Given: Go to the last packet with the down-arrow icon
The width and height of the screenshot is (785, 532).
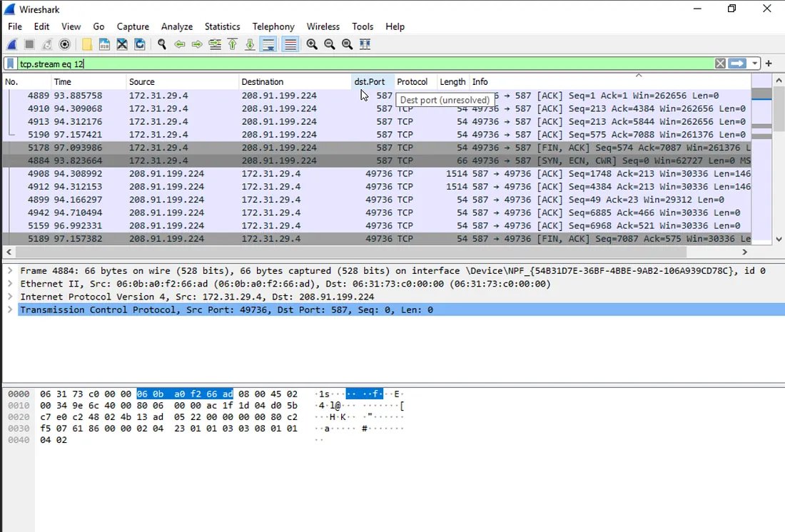Looking at the screenshot, I should click(x=250, y=44).
